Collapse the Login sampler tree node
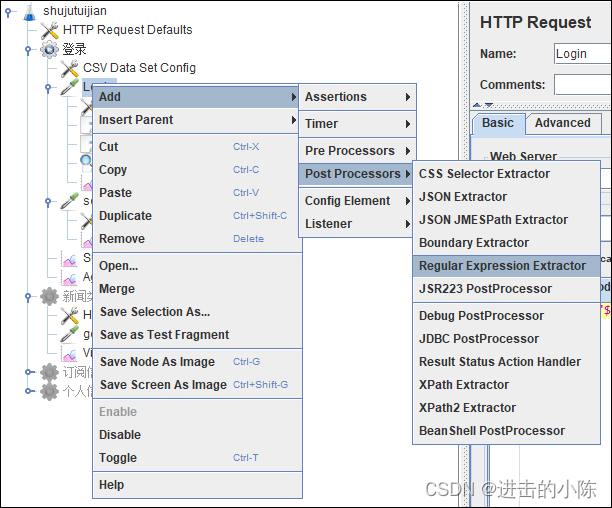This screenshot has width=612, height=508. pos(48,88)
